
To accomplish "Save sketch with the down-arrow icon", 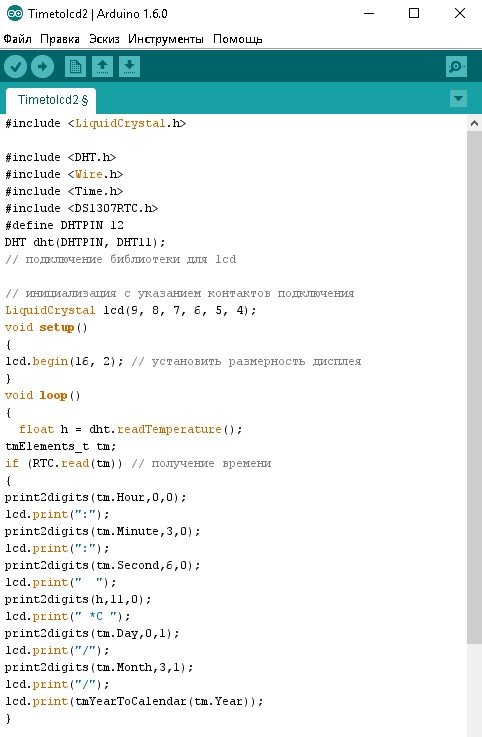I will pos(129,67).
